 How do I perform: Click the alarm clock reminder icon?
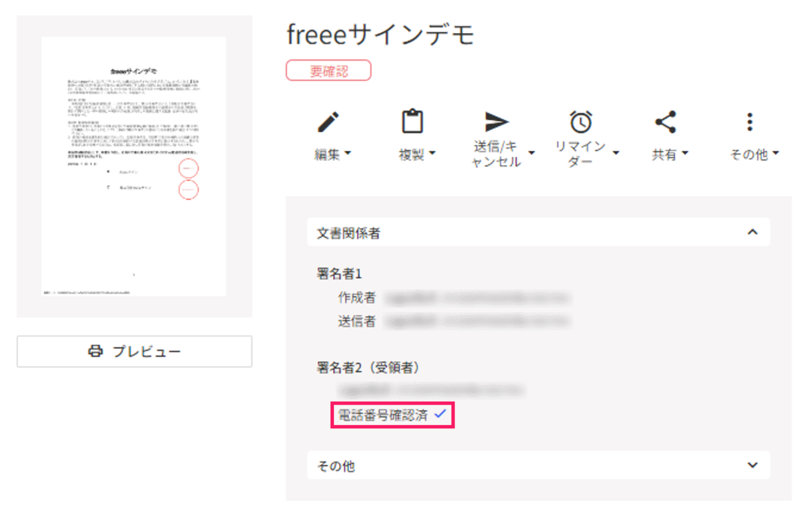click(581, 121)
